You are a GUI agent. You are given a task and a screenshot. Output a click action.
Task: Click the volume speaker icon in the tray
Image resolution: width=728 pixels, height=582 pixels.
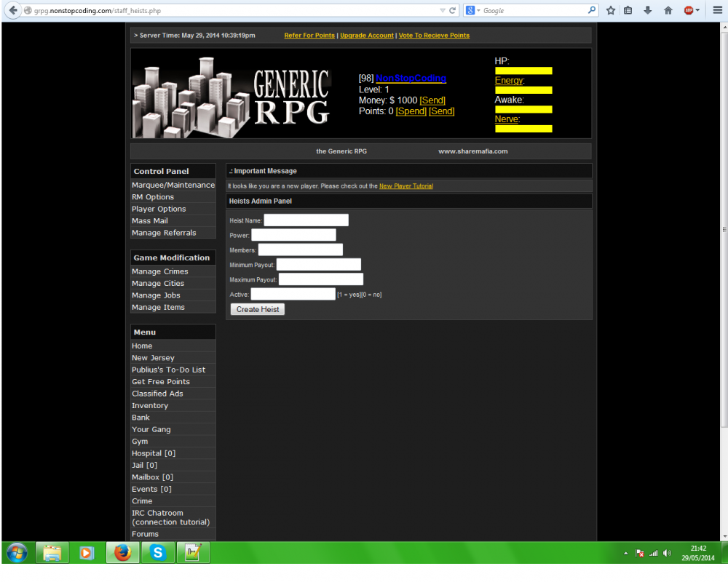coord(667,553)
